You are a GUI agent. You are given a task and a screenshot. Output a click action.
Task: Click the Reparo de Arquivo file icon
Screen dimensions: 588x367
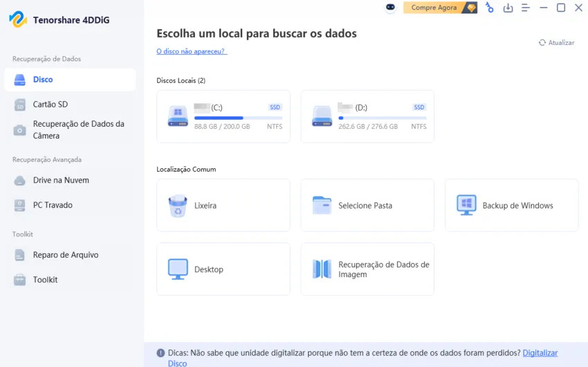coord(19,256)
